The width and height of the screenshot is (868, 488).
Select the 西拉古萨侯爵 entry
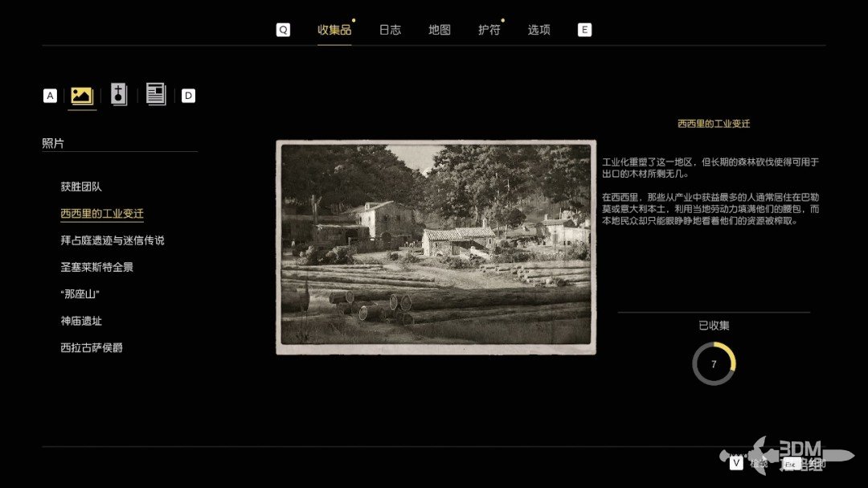coord(92,348)
